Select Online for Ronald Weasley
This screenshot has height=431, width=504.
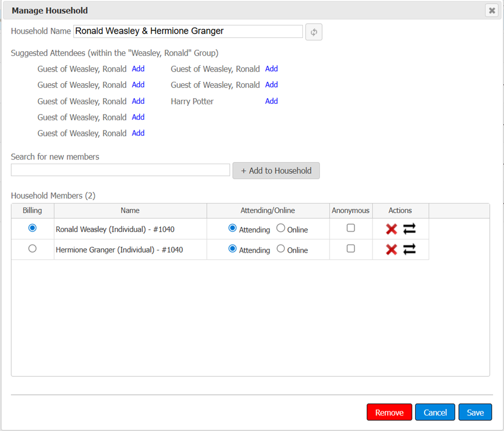pyautogui.click(x=280, y=228)
